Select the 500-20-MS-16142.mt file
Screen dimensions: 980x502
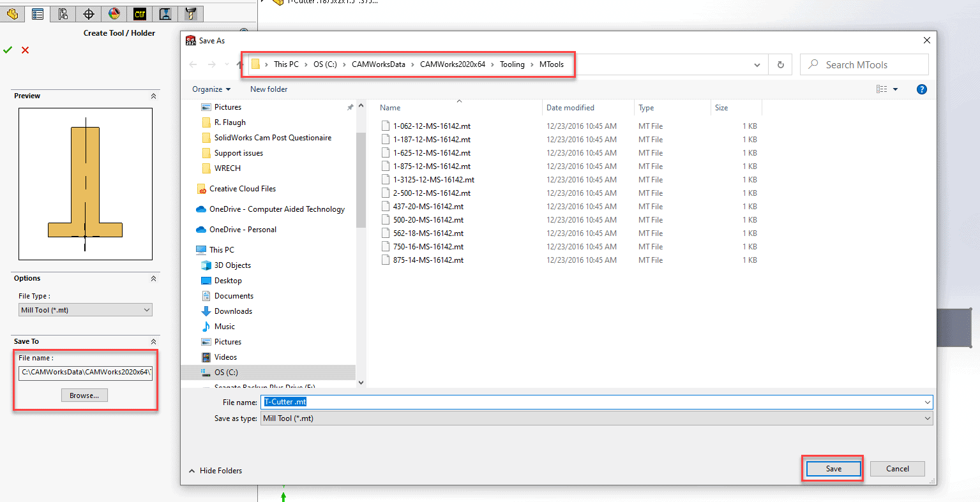point(428,220)
